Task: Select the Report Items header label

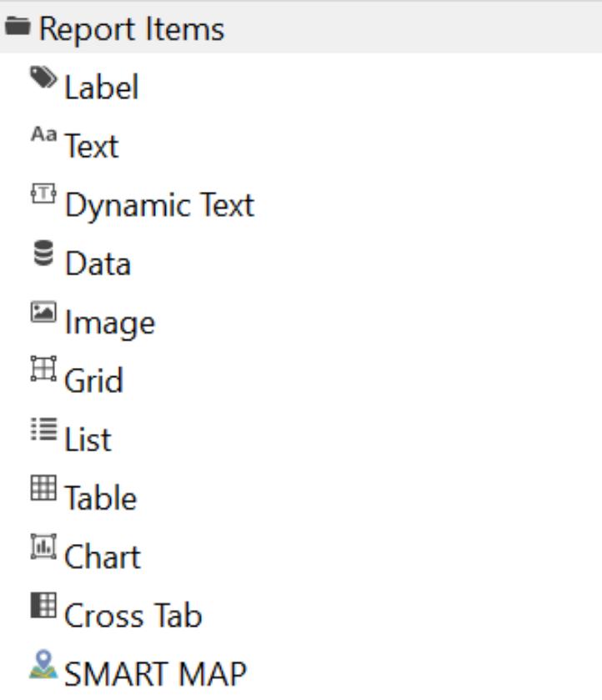Action: [132, 29]
